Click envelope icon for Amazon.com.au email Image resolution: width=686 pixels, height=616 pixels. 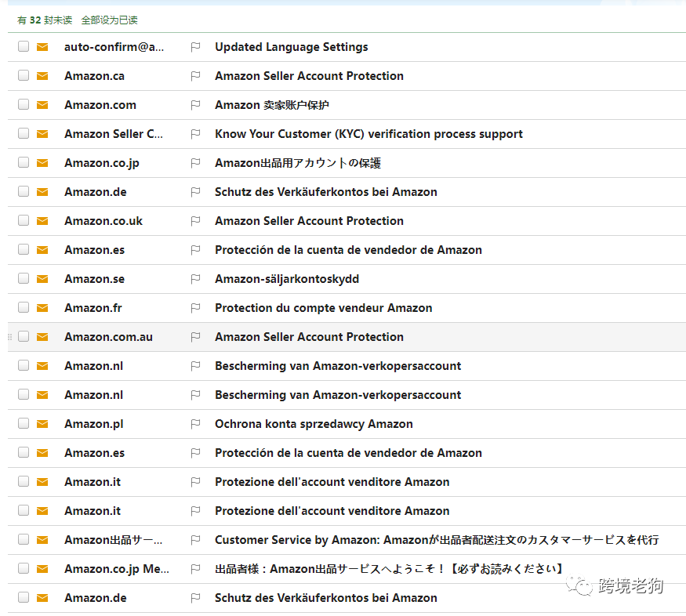pos(42,337)
